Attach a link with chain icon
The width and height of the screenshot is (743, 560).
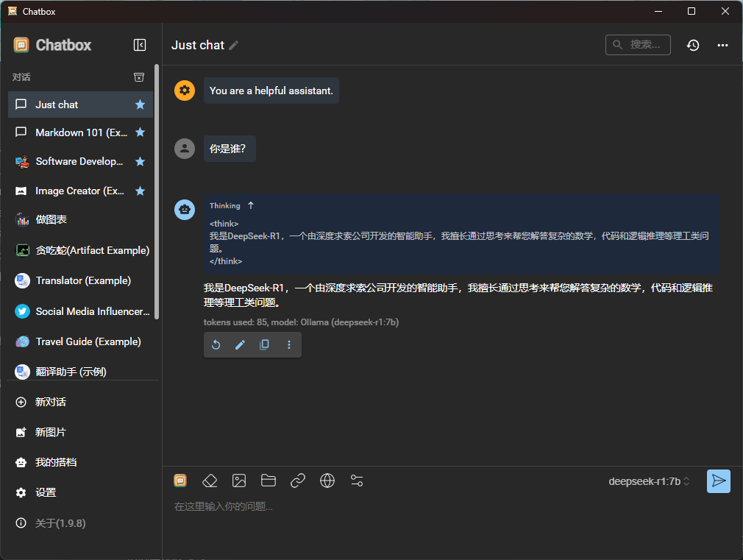tap(298, 481)
